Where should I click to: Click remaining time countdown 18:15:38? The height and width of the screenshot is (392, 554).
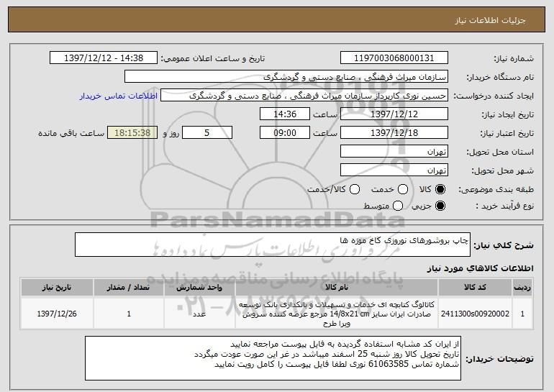[132, 133]
